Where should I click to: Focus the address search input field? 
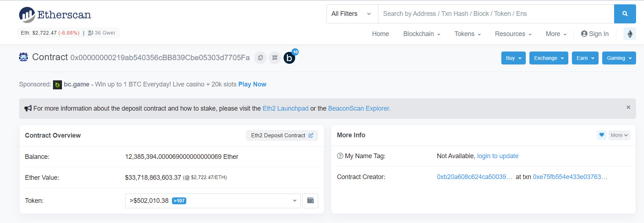(496, 14)
